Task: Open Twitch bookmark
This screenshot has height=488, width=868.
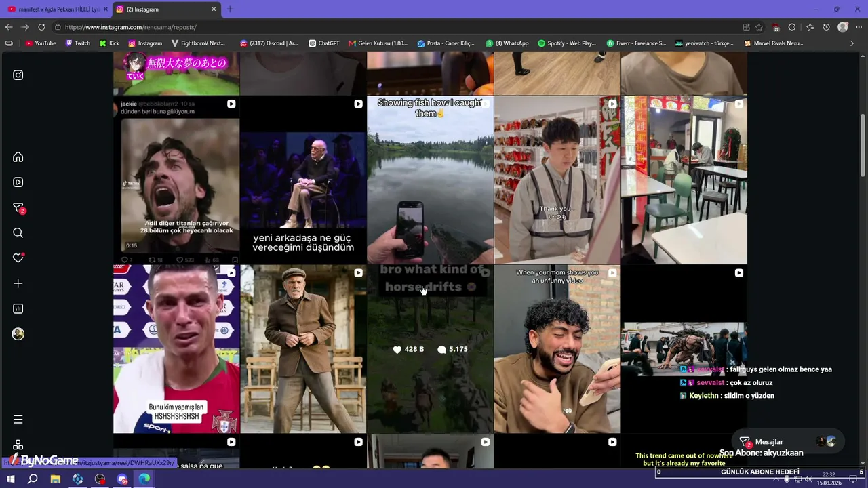Action: pyautogui.click(x=78, y=43)
